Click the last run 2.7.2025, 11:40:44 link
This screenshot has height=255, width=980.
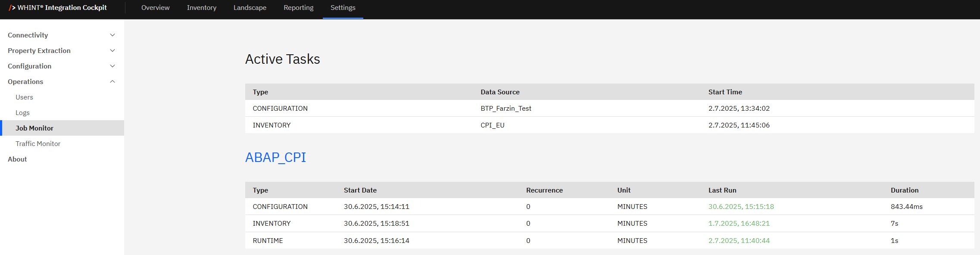[x=739, y=241]
